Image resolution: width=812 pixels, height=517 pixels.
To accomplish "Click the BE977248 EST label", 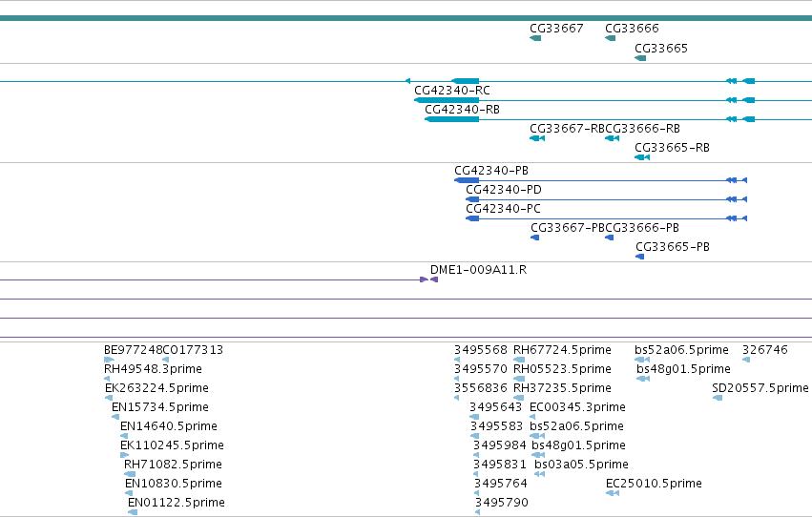I will pos(133,350).
